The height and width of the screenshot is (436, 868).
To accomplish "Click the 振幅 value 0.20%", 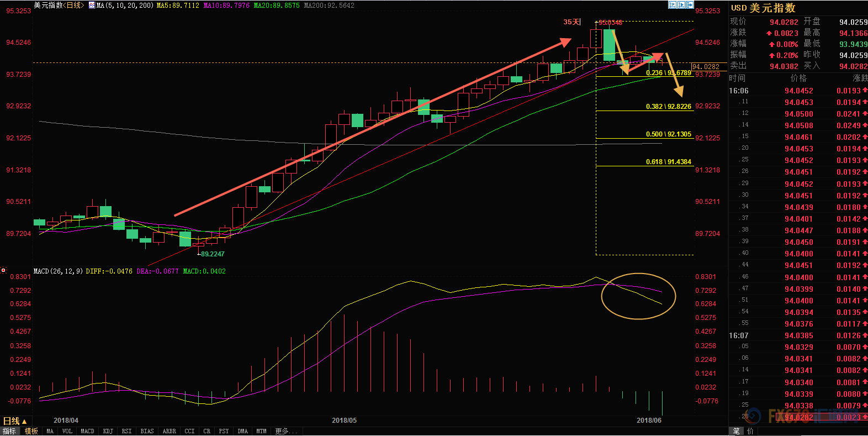I will click(x=787, y=55).
